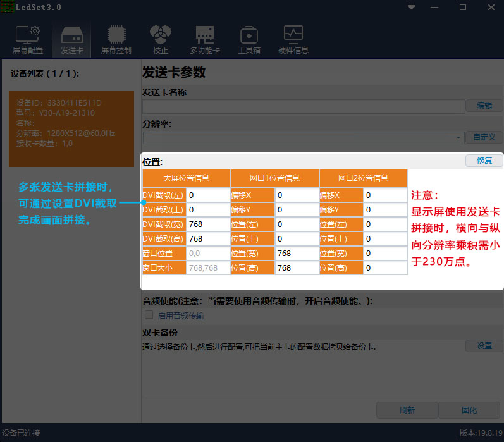This screenshot has height=442, width=504.
Task: Click the 双卡备份 section heading
Action: point(160,333)
